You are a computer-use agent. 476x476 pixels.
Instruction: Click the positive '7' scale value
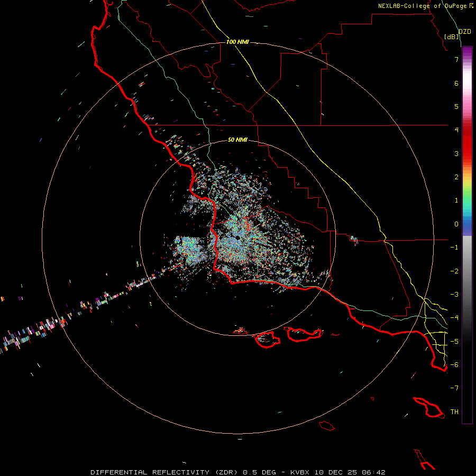click(456, 59)
